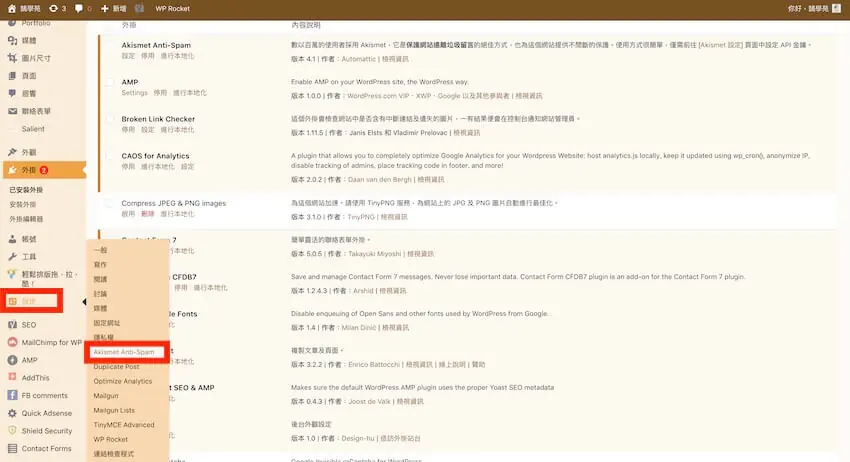Click the Arshid author link for CFDB7
Viewport: 850px width, 462px height.
coord(363,291)
